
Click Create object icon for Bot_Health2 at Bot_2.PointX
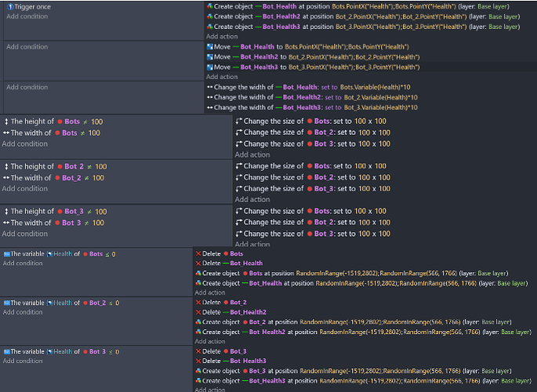coord(210,16)
